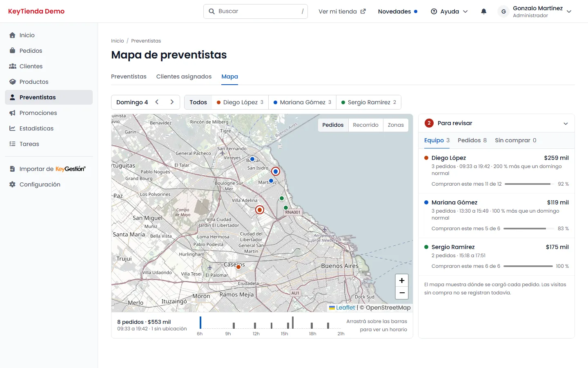Open the Clientes asignados tab
The image size is (588, 368).
184,76
